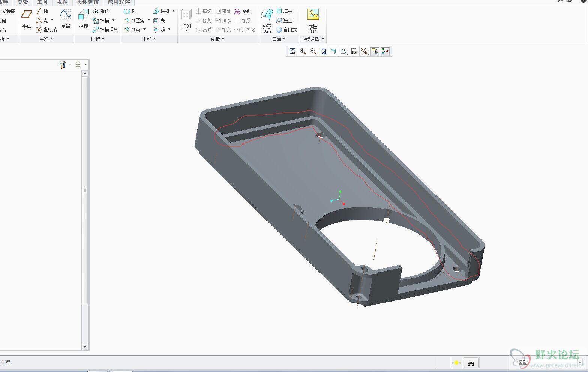Click the Refit view icon
Screen dimensions: 588x372
coord(293,51)
